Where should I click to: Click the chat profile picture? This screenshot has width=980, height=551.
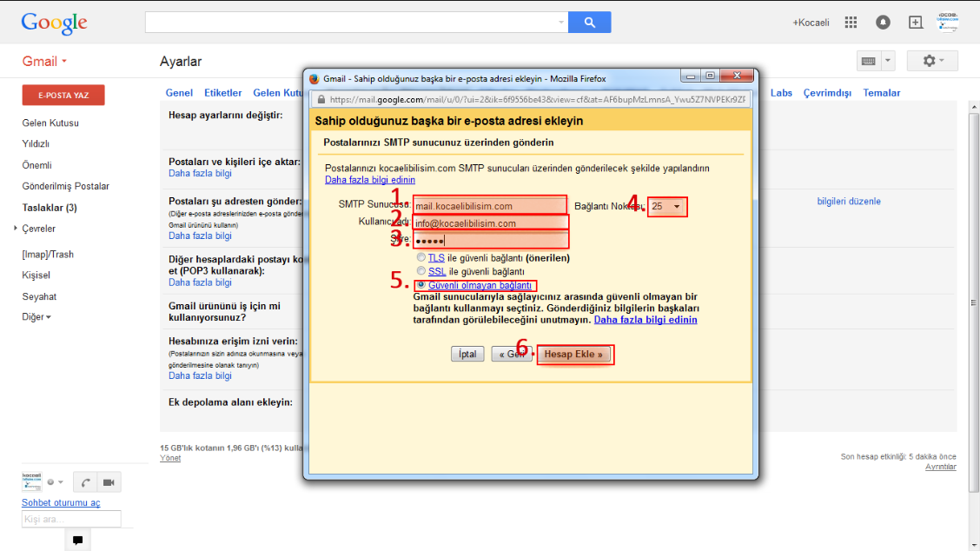32,481
